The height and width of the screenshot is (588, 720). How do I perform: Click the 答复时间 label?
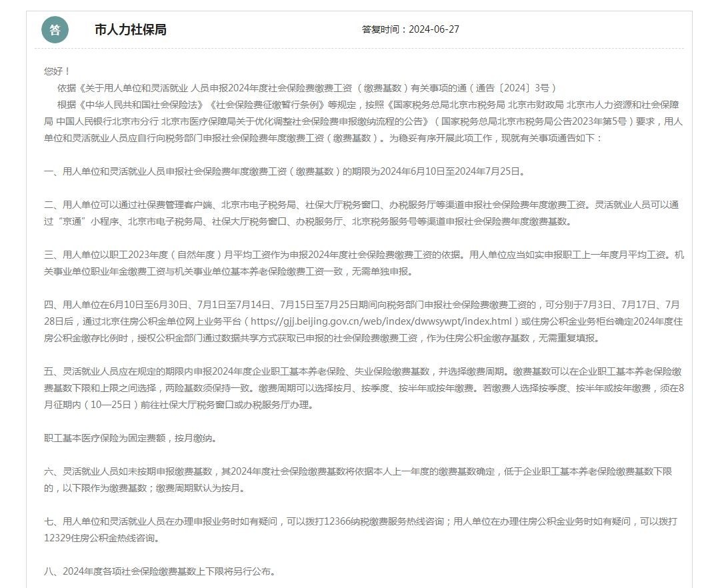pyautogui.click(x=384, y=29)
